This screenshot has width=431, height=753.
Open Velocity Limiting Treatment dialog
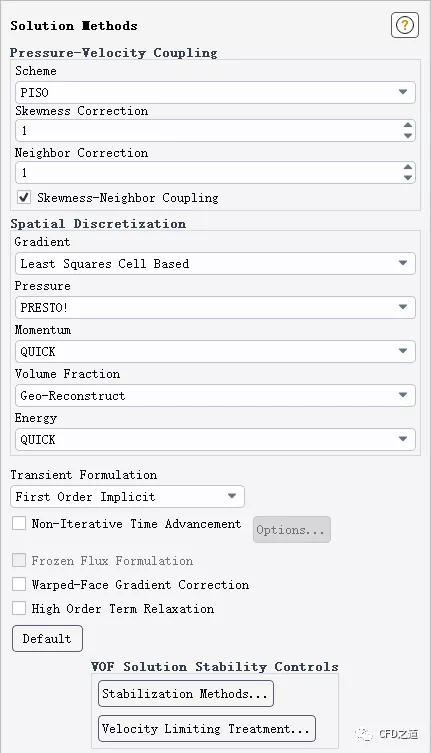click(x=207, y=729)
